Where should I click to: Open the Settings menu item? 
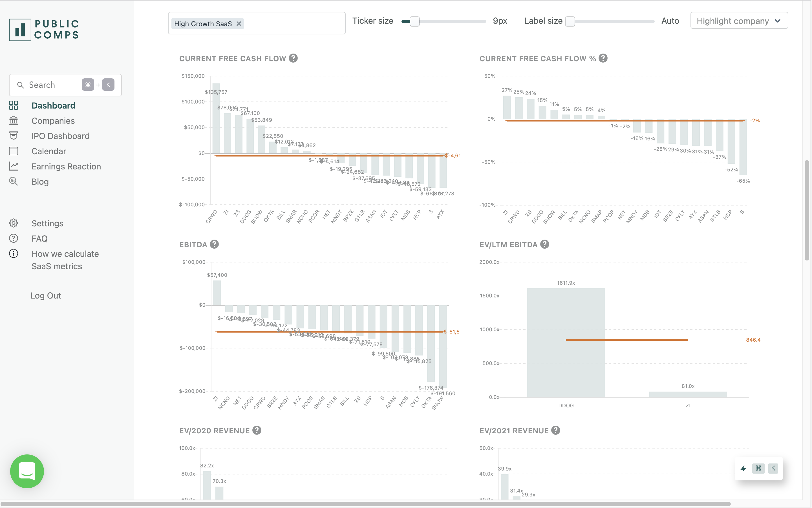pos(47,224)
